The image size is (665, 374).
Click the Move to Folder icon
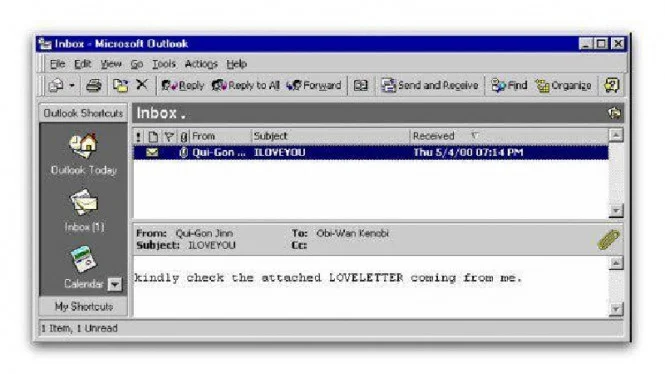120,86
